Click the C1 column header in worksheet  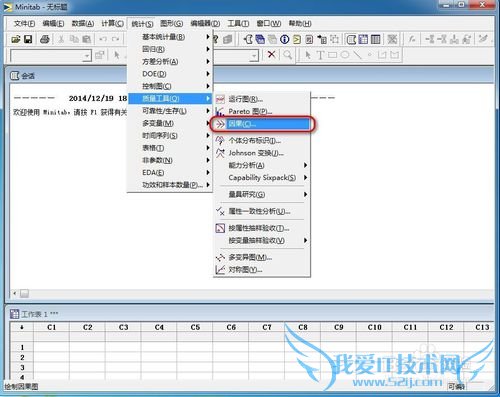tap(51, 327)
